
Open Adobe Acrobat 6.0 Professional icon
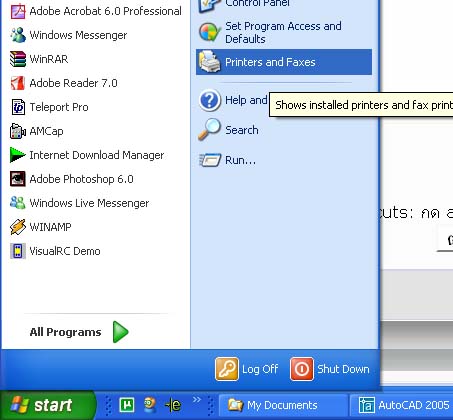18,11
